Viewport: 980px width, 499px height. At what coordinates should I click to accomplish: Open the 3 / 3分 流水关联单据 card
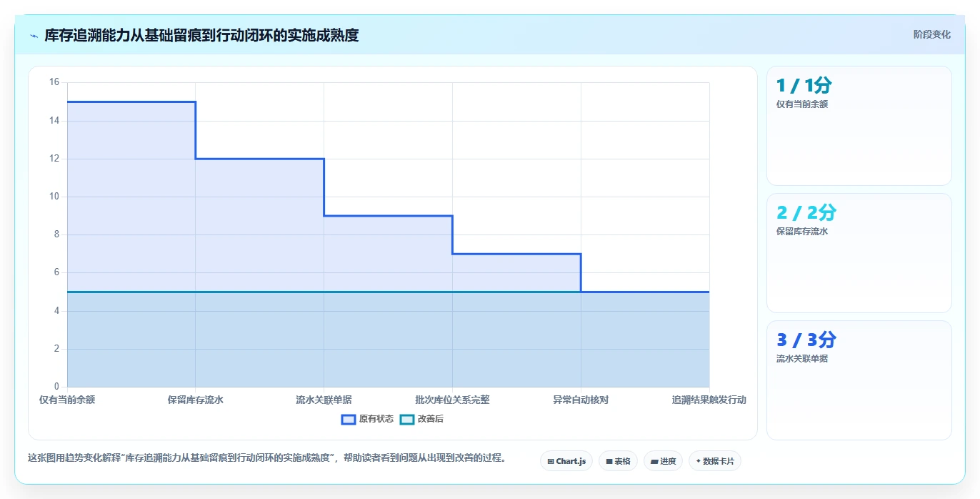tap(859, 380)
